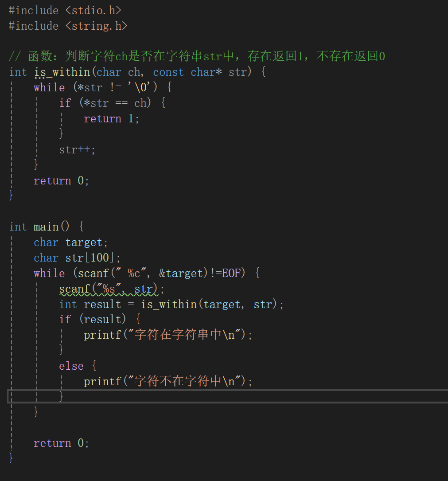Click the if (*str == ch) condition

click(105, 103)
